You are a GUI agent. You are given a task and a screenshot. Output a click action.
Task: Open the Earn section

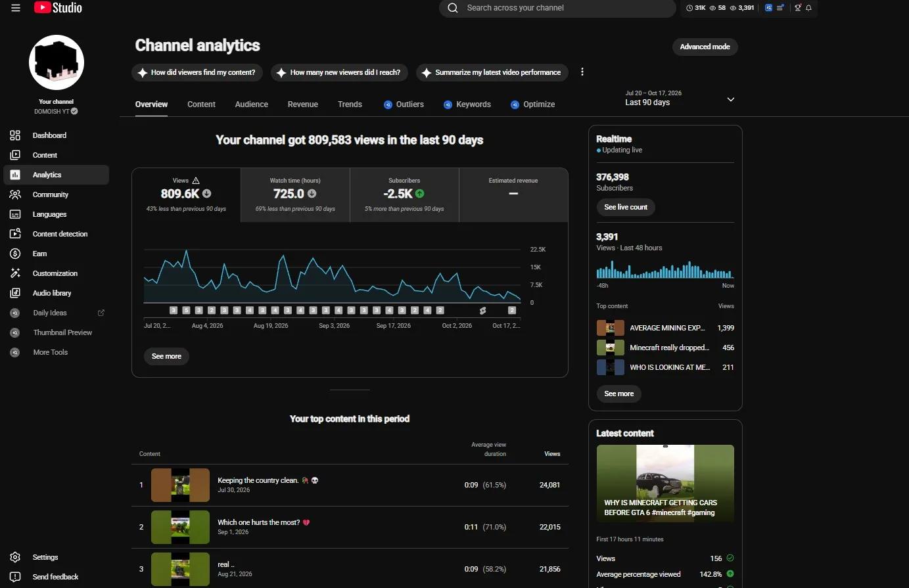point(57,254)
